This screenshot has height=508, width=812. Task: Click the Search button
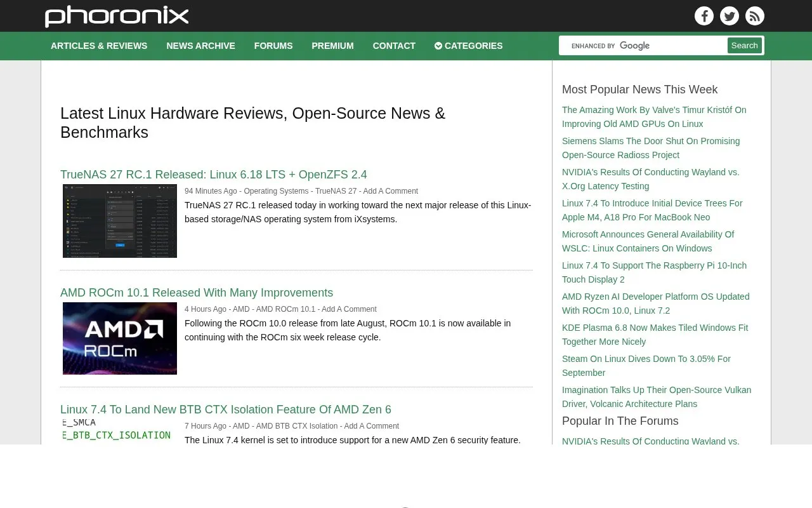(x=745, y=46)
